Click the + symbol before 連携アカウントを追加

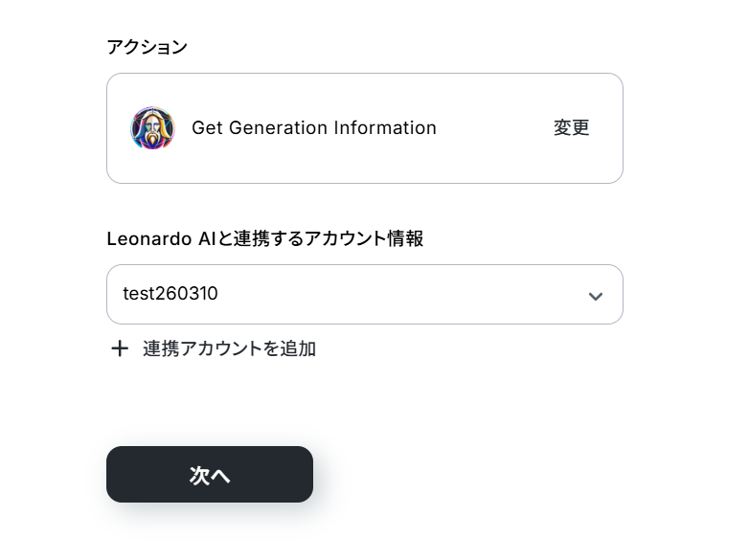click(x=120, y=348)
